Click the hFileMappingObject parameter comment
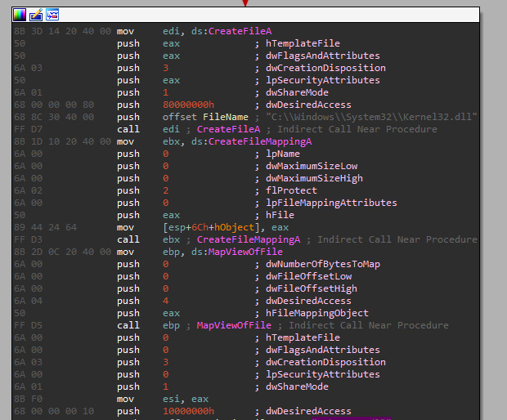The image size is (507, 420). click(319, 313)
